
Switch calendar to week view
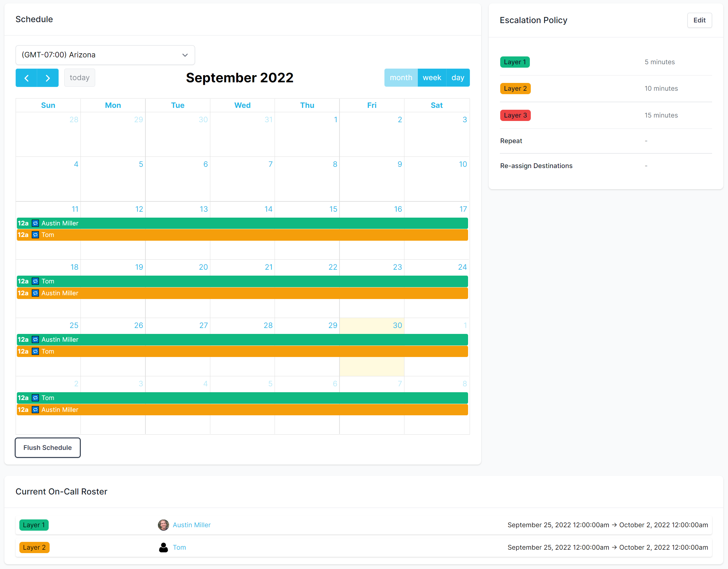point(432,78)
